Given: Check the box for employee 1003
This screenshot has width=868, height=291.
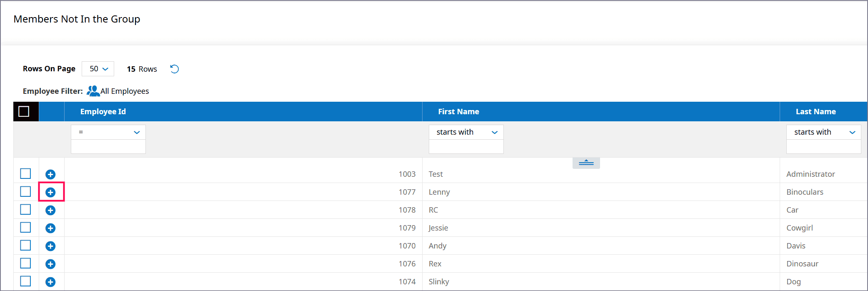Looking at the screenshot, I should tap(25, 173).
